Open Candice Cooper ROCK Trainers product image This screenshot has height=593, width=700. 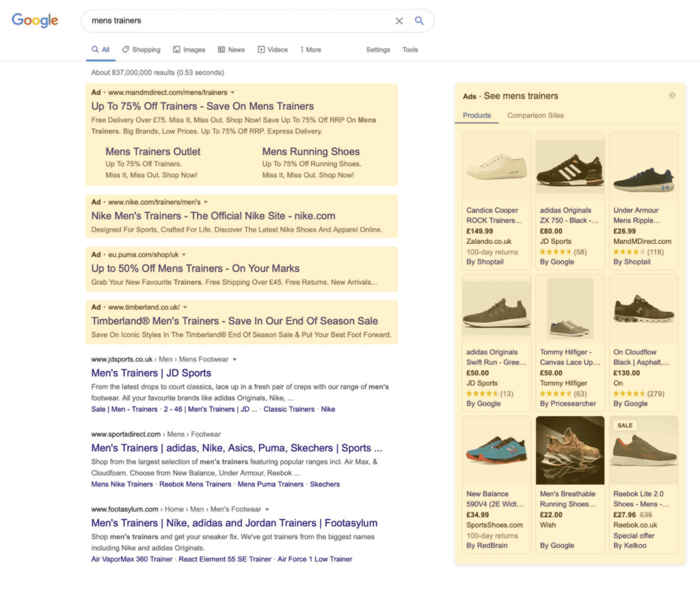pyautogui.click(x=496, y=167)
